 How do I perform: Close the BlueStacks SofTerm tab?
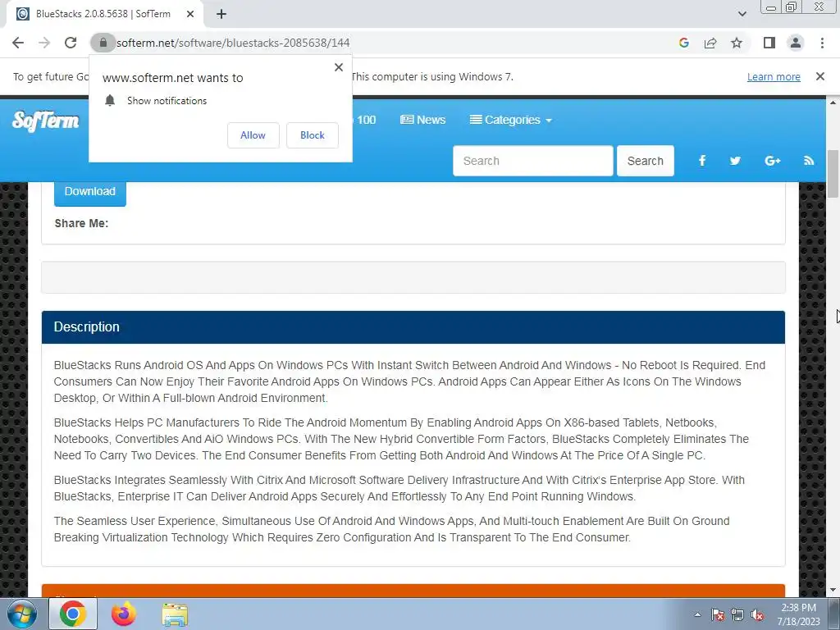190,14
